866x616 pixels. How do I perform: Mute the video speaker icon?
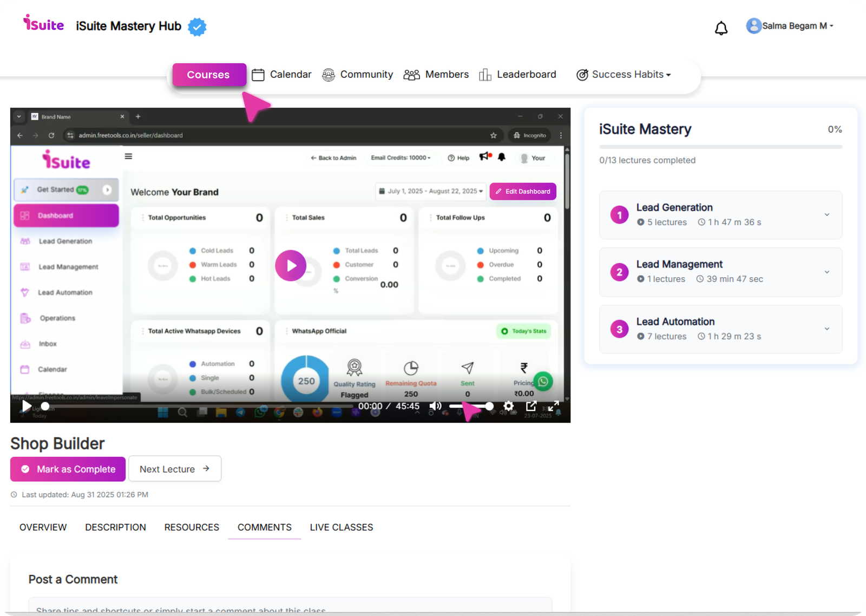pos(435,406)
